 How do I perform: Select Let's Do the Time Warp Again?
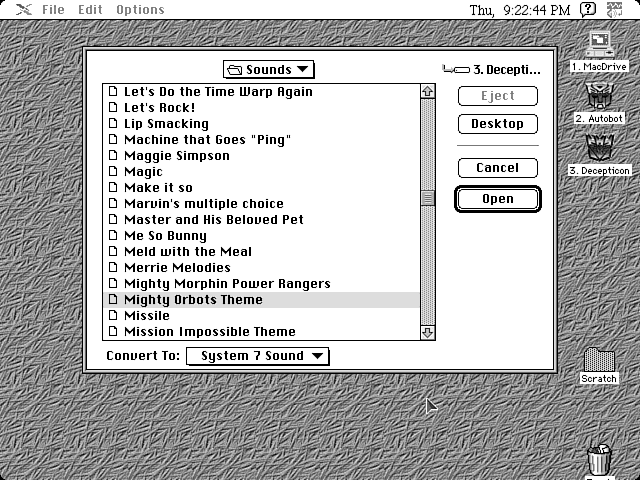[261, 91]
